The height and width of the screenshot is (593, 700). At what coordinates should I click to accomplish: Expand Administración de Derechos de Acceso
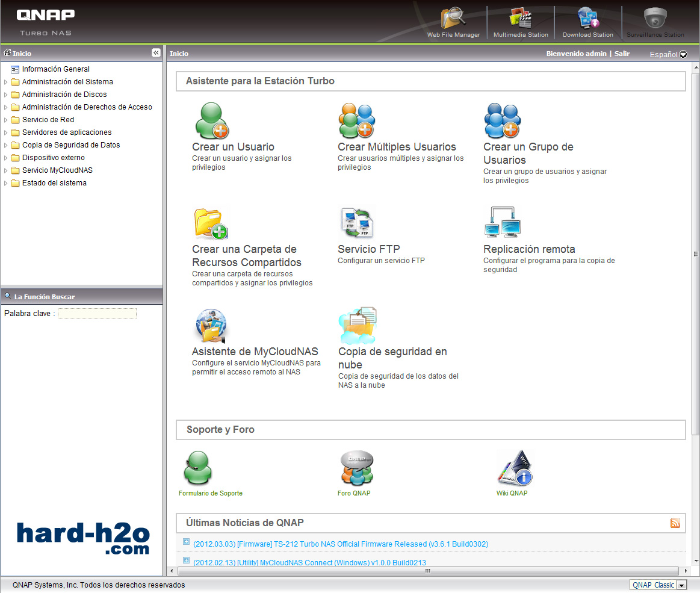5,107
